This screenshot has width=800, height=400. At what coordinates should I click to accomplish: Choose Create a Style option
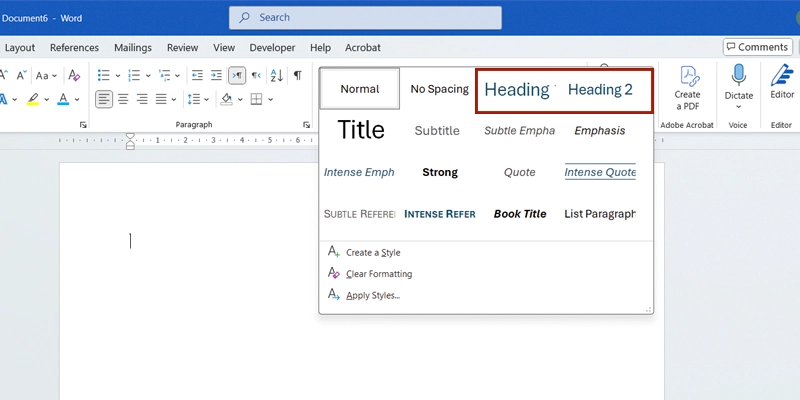click(373, 253)
